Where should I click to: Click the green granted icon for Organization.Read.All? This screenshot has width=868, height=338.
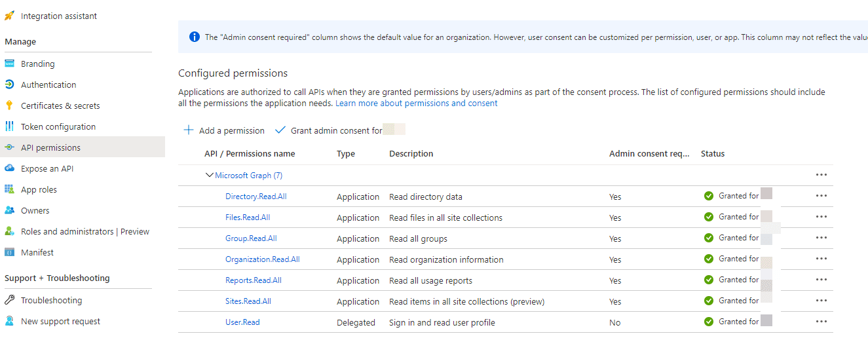(709, 259)
